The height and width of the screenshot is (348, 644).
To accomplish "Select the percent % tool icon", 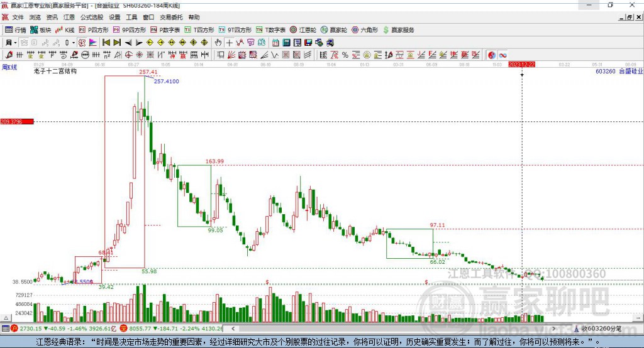I will pyautogui.click(x=345, y=55).
